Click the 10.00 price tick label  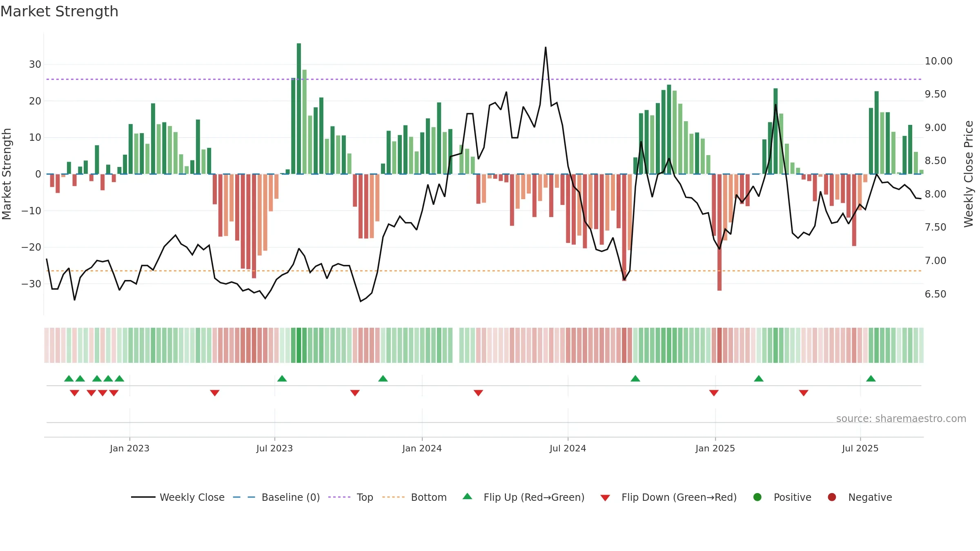coord(938,61)
